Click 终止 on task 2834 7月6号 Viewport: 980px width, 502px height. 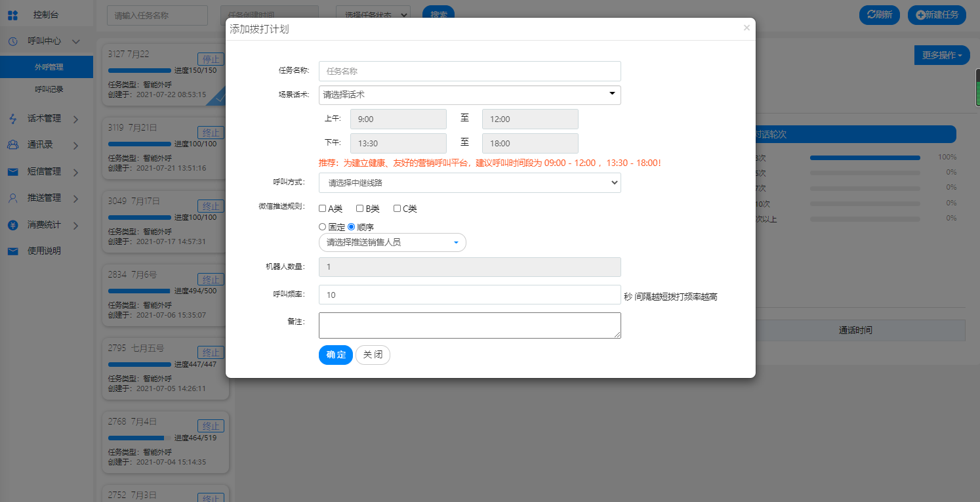(211, 279)
